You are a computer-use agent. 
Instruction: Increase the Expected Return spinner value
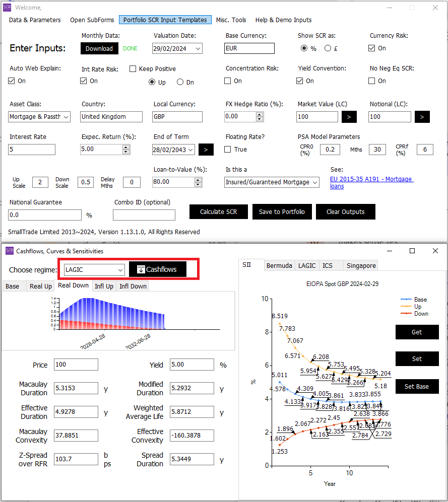pos(126,147)
